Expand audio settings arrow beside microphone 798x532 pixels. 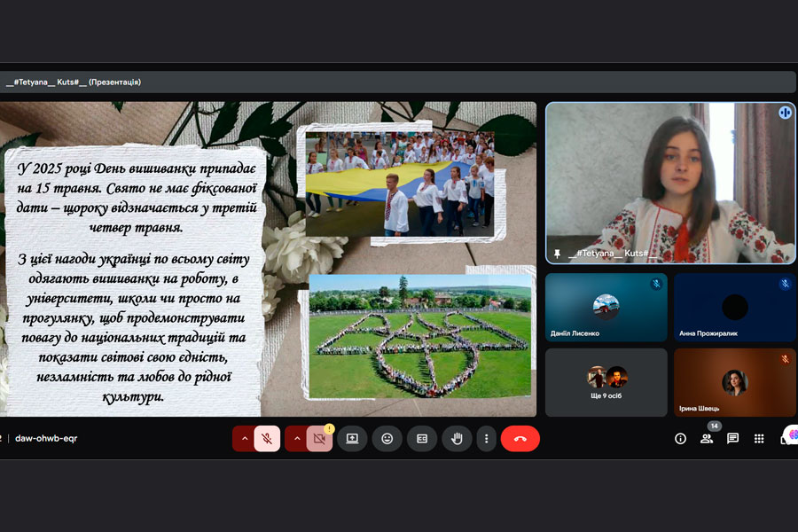pos(245,439)
